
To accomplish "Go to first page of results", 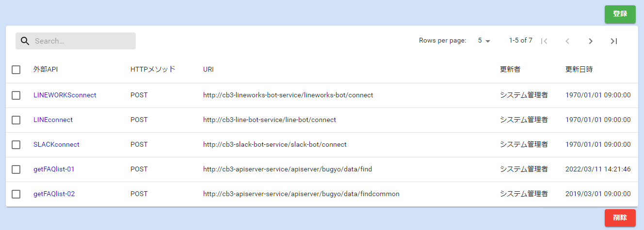I will pyautogui.click(x=544, y=41).
